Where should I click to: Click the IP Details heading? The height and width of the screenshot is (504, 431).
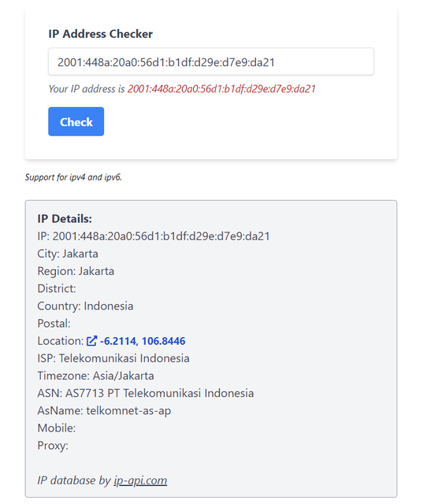pyautogui.click(x=65, y=219)
